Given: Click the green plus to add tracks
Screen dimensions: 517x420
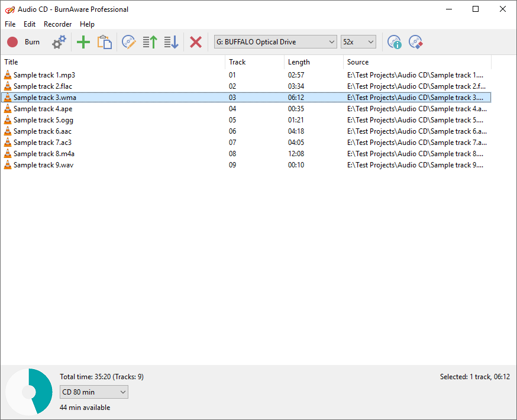Looking at the screenshot, I should (83, 41).
